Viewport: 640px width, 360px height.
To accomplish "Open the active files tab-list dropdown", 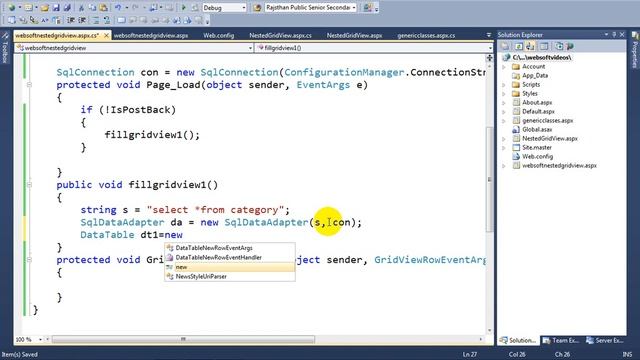I will click(489, 35).
